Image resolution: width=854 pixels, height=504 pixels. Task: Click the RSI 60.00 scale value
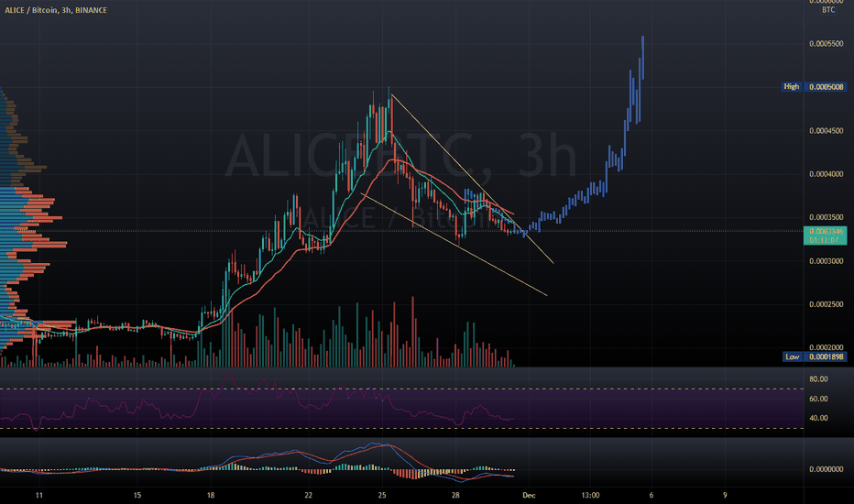tap(818, 399)
